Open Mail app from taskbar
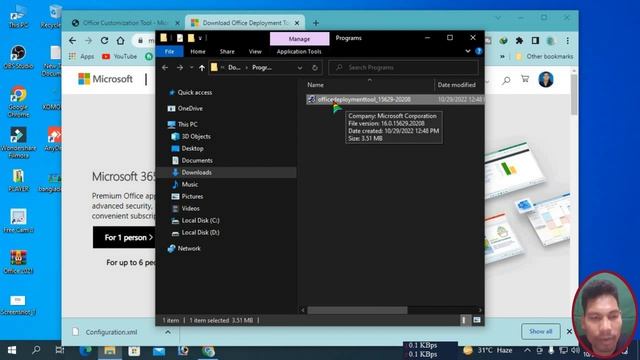640x360 pixels. 159,351
